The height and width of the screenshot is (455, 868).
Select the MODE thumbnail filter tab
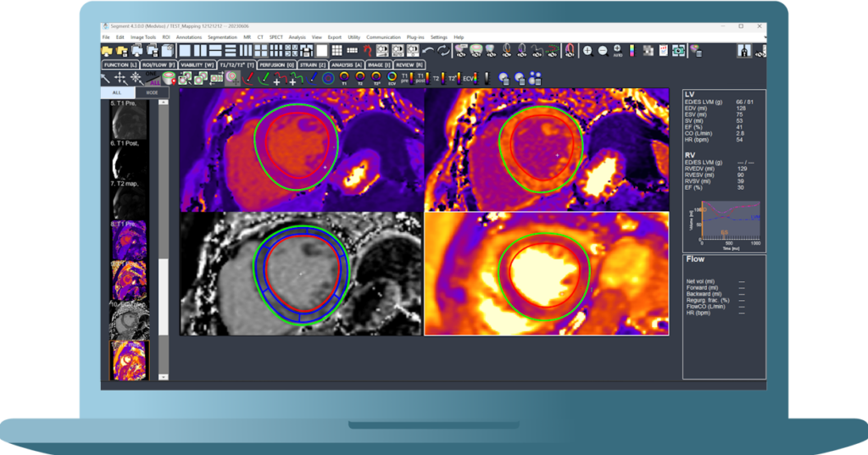(152, 92)
